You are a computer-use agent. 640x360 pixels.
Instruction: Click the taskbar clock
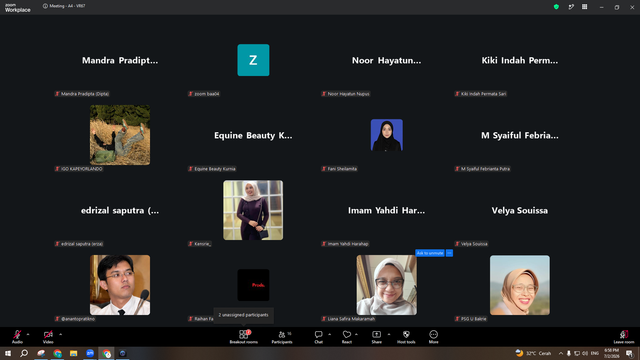click(x=611, y=353)
